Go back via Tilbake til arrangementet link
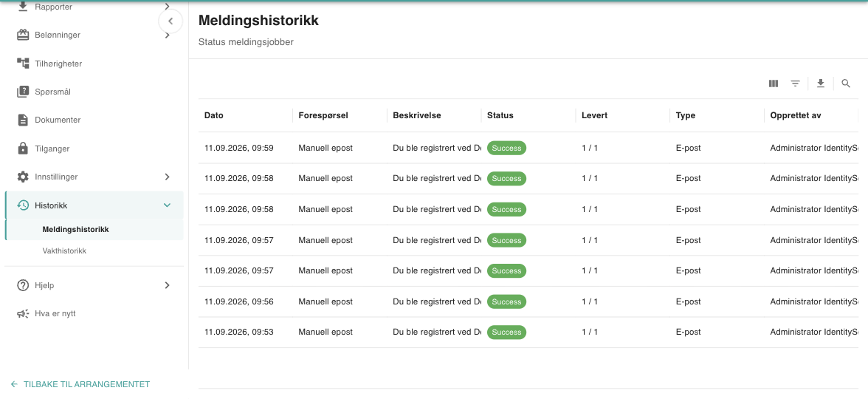Screen dimensions: 868x399 point(80,384)
